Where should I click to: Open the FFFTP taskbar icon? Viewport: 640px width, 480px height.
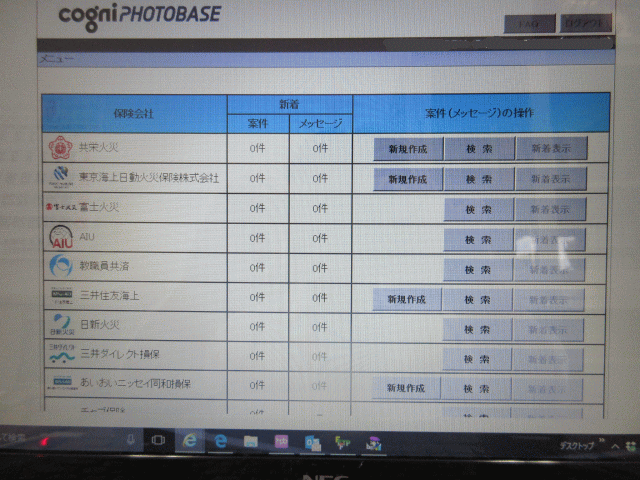coord(343,443)
